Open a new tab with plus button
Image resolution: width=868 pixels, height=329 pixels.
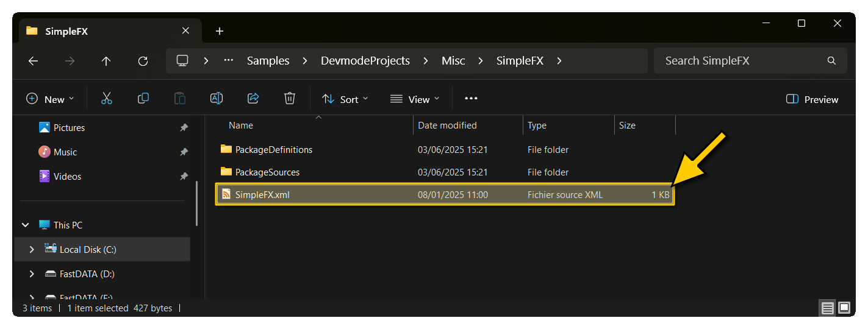[x=220, y=31]
